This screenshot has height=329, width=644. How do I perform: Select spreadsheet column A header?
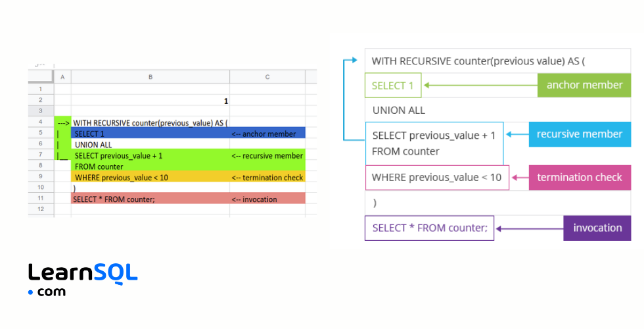[x=62, y=77]
